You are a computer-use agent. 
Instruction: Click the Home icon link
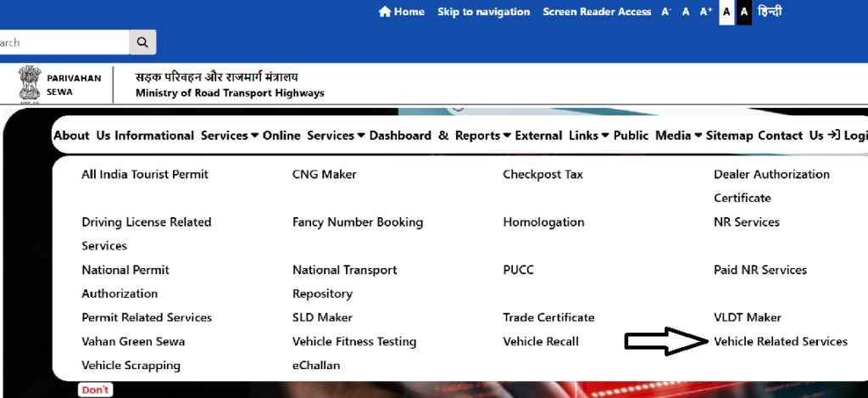tap(401, 12)
